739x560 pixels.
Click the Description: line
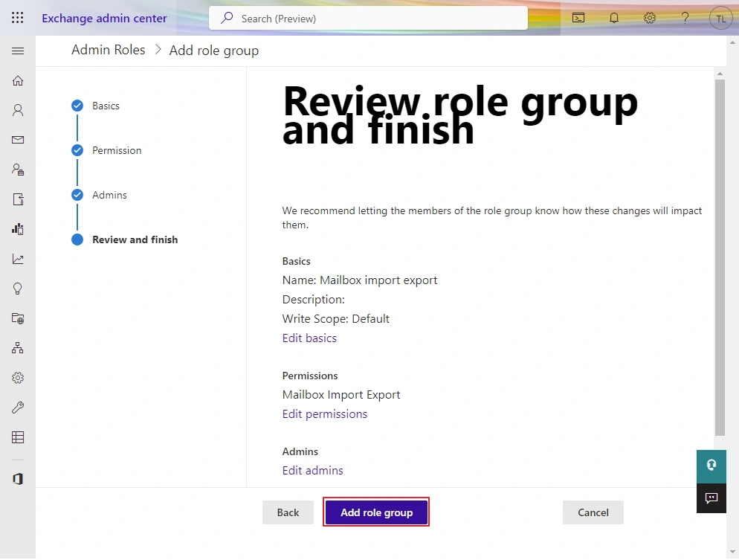[x=314, y=299]
